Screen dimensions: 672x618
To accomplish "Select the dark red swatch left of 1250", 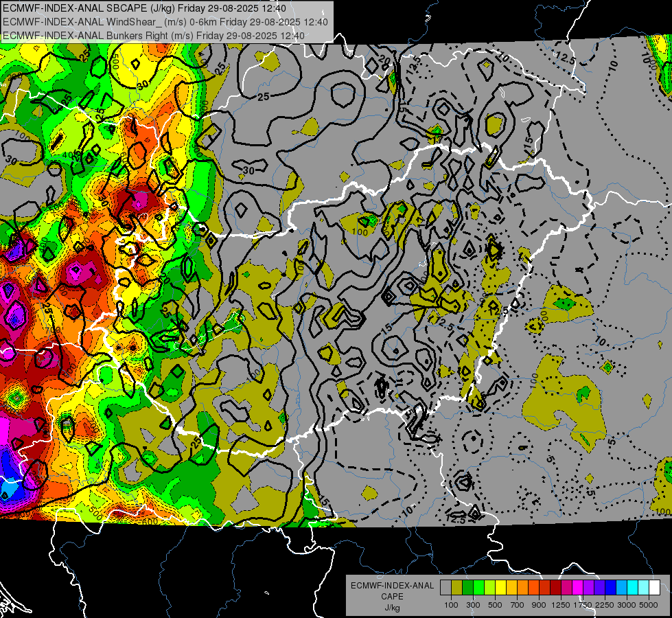I will pos(556,588).
